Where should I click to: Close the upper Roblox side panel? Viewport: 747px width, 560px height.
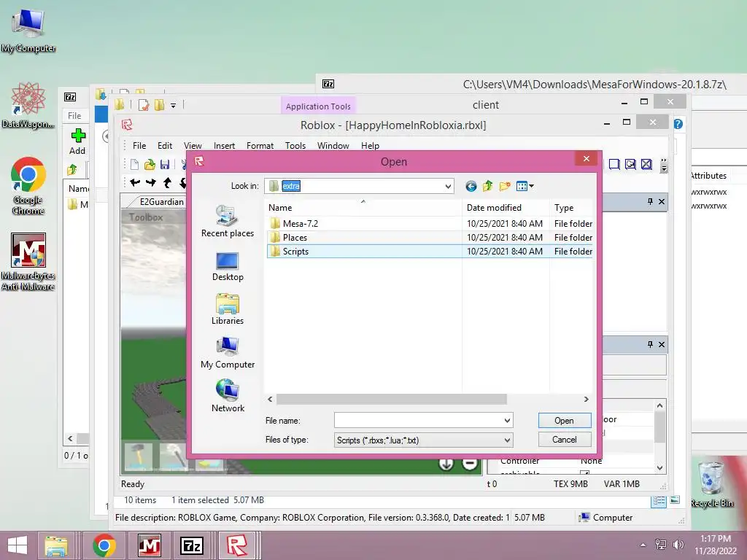tap(661, 201)
